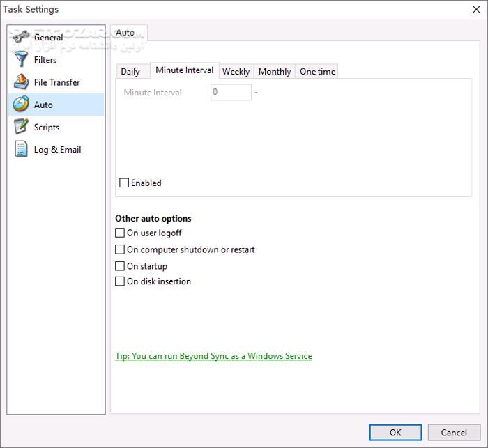This screenshot has height=448, width=488.
Task: Click the General wrench icon
Action: [21, 38]
